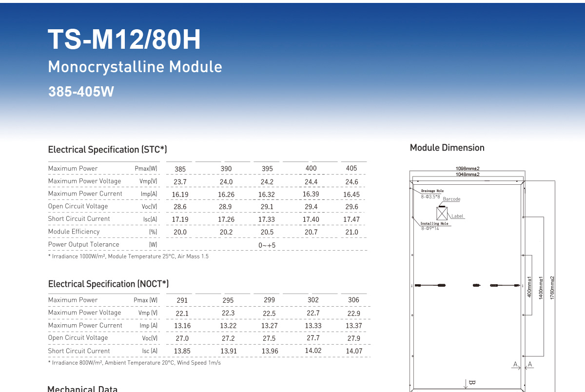Click the Irradiance 800W/m² NOCT footnote

tap(134, 363)
